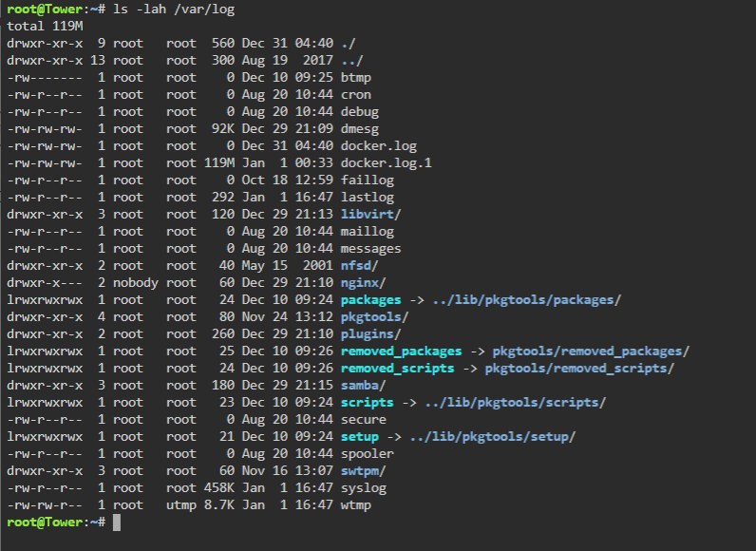Click the 'nobody' owner in the nginx row

[136, 283]
